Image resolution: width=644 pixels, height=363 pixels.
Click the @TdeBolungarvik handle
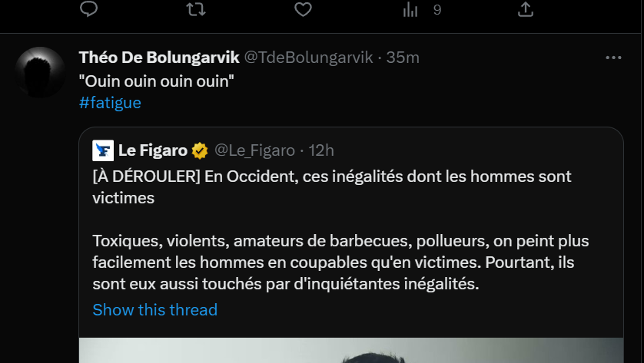[308, 58]
